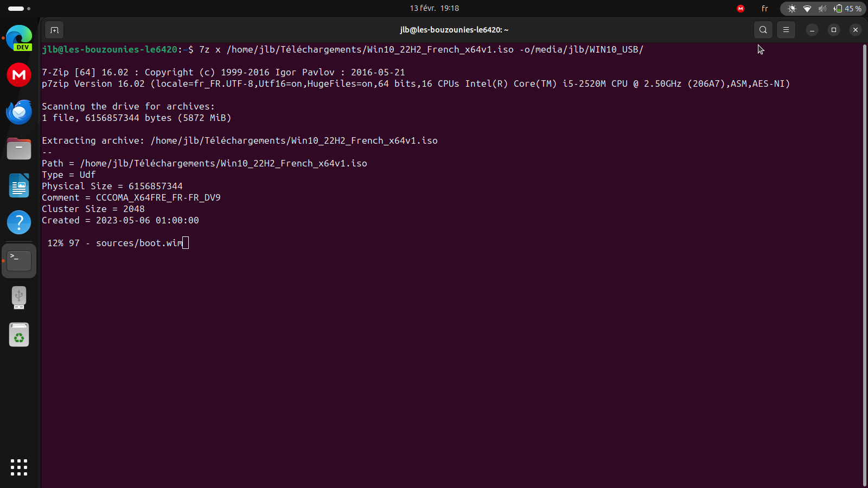Open Microsoft Edge Dev from the dock

click(x=19, y=38)
